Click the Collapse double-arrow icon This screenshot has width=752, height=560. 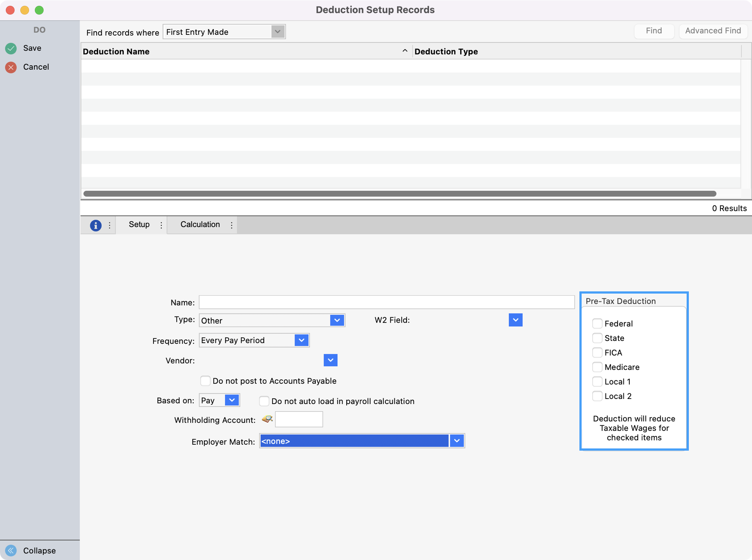tap(11, 550)
